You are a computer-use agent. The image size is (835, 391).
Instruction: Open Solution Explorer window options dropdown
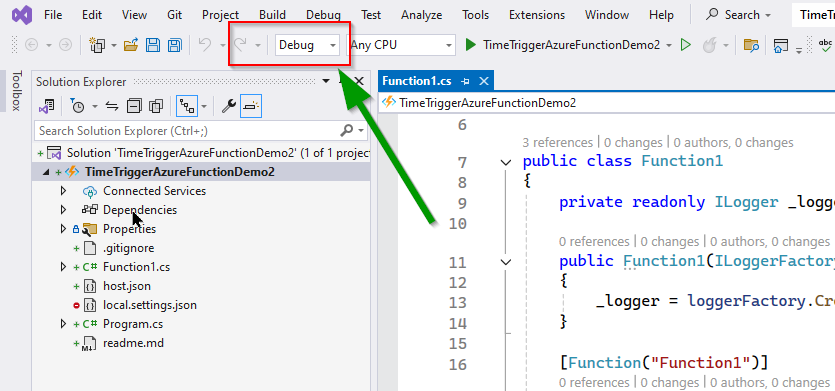point(326,82)
